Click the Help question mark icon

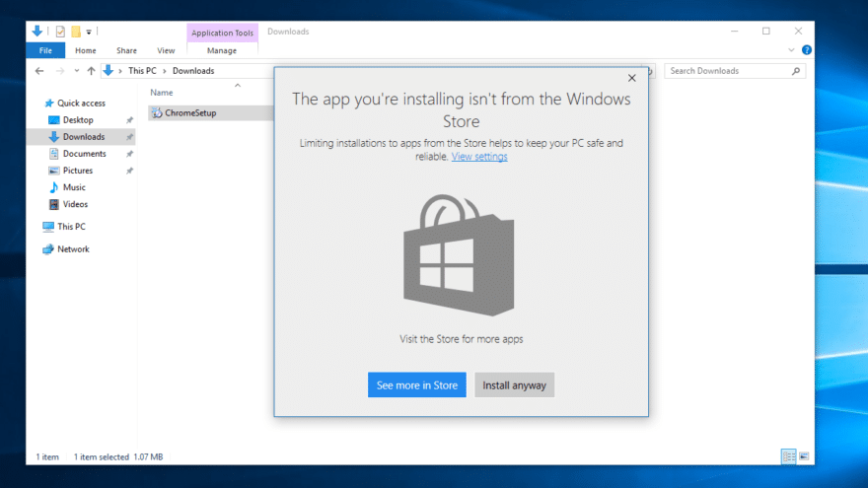tap(807, 50)
